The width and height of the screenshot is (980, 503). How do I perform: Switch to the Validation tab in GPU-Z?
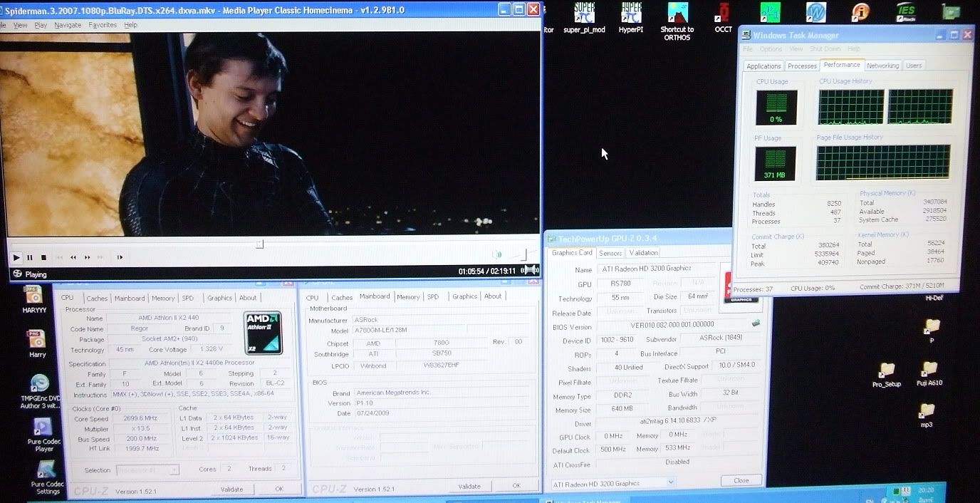(x=643, y=253)
